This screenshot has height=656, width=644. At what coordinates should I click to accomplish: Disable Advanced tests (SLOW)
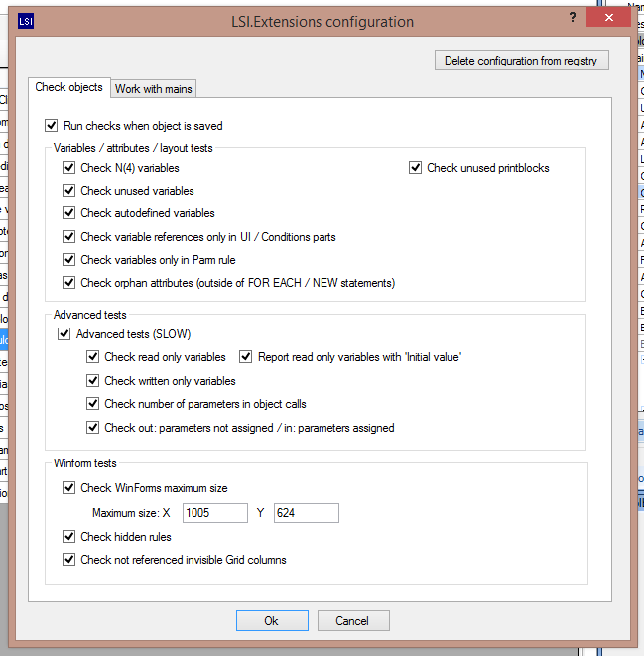click(x=64, y=334)
